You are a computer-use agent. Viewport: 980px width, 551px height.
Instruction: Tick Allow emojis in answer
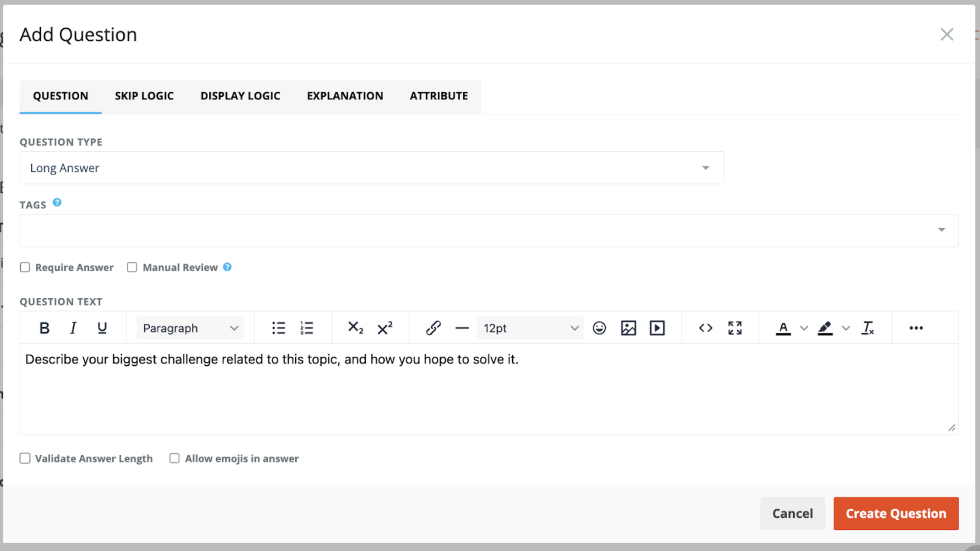tap(175, 458)
